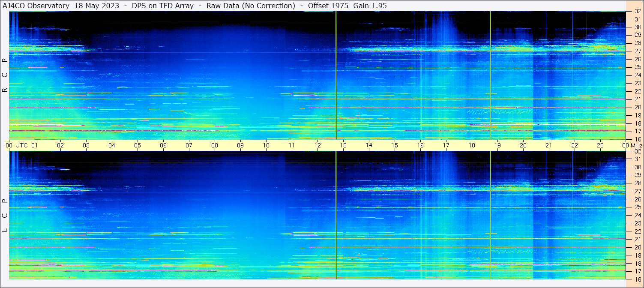Select the 09 hour tick label
Screen dimensions: 644x288
click(240, 145)
